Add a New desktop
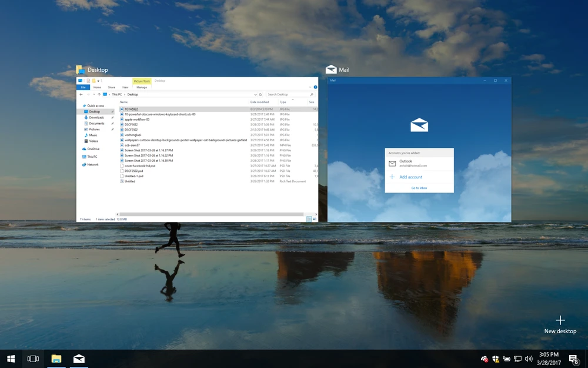 click(x=560, y=324)
